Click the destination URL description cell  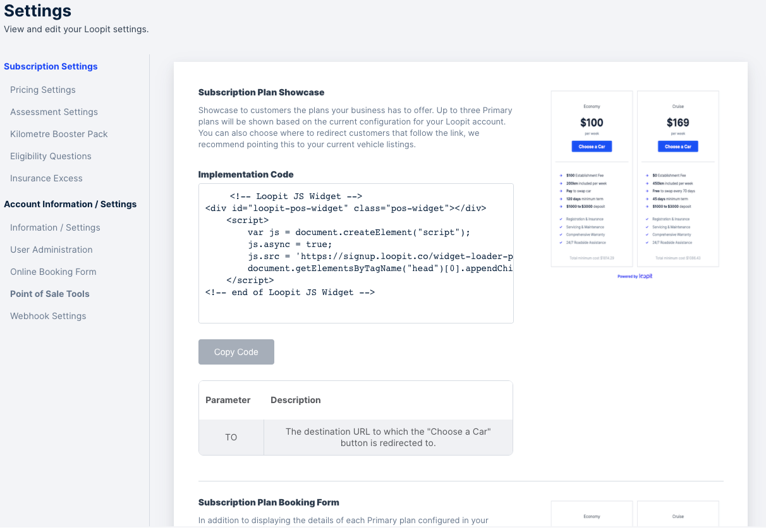388,437
